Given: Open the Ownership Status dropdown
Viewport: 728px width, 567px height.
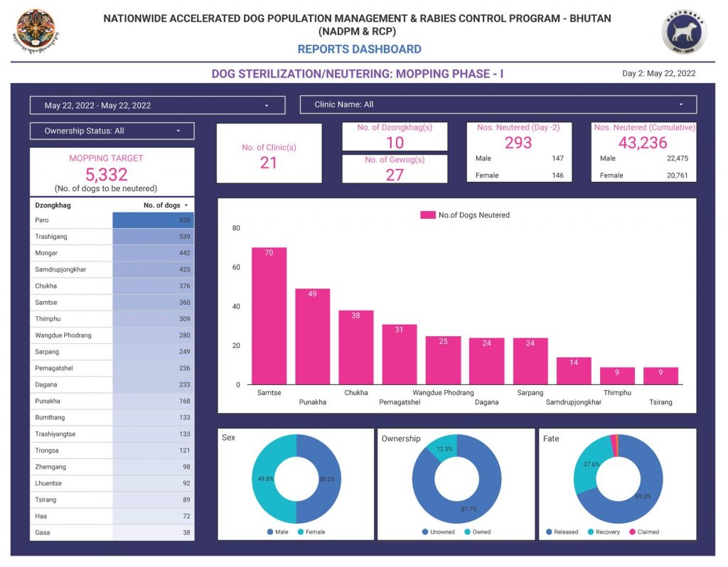Looking at the screenshot, I should (112, 131).
